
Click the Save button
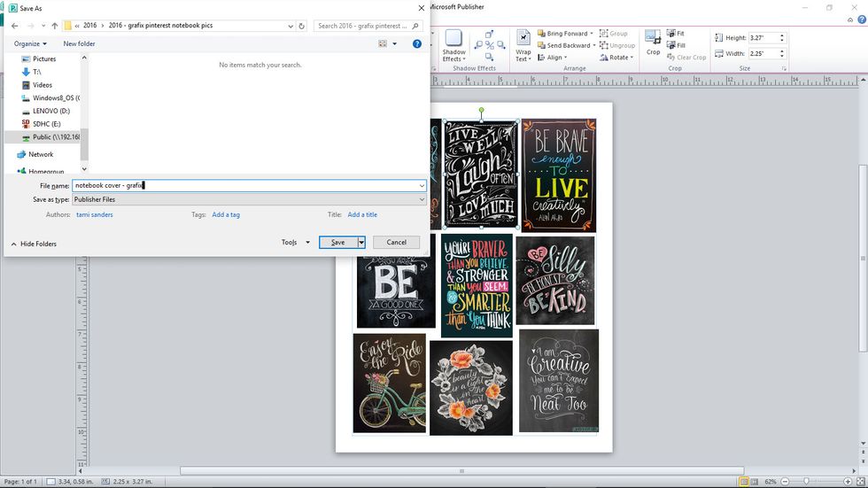coord(338,243)
